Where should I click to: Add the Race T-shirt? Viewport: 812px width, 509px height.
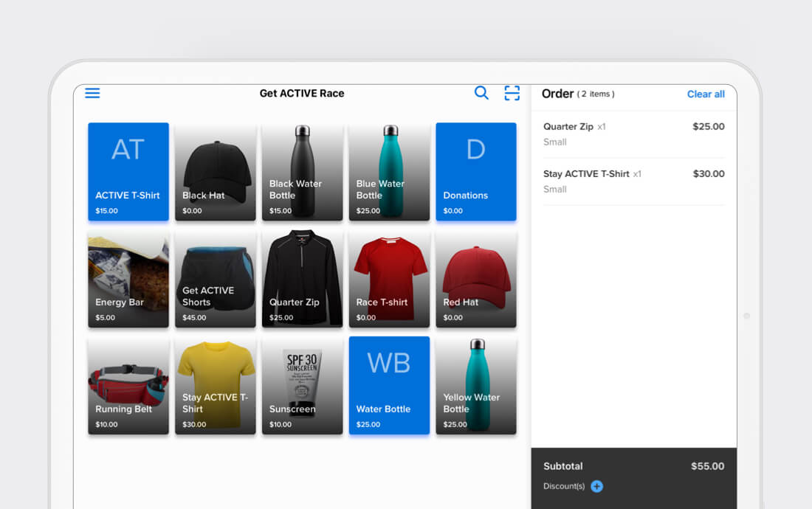point(389,279)
